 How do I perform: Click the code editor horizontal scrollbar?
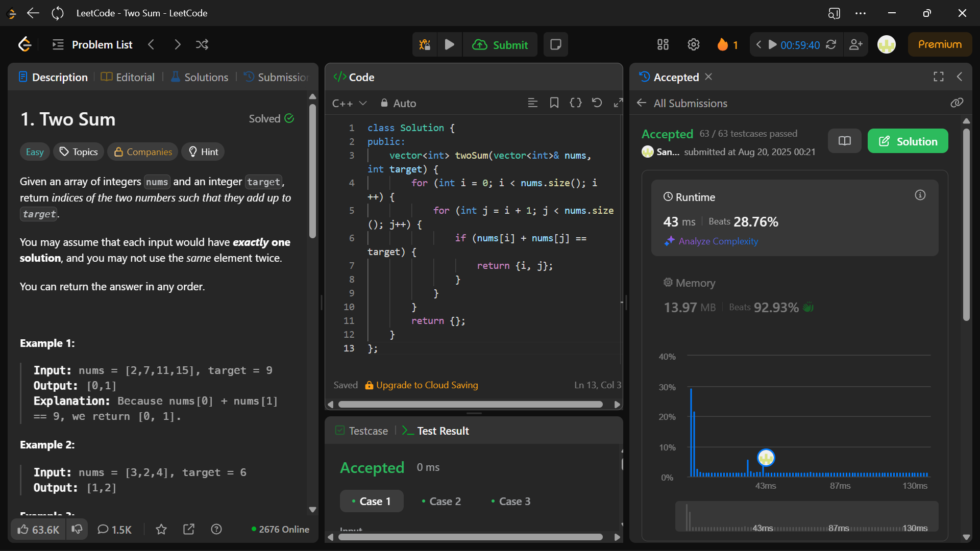[x=470, y=405]
